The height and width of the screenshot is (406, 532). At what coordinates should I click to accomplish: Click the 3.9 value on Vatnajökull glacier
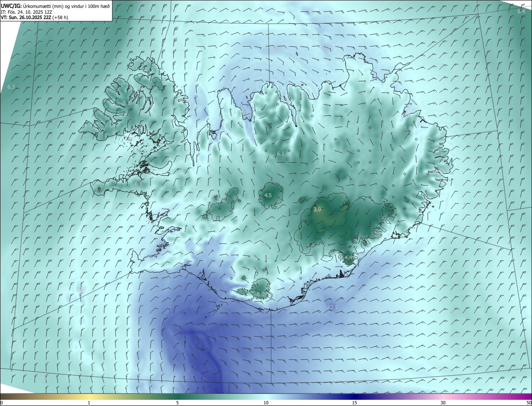click(317, 210)
